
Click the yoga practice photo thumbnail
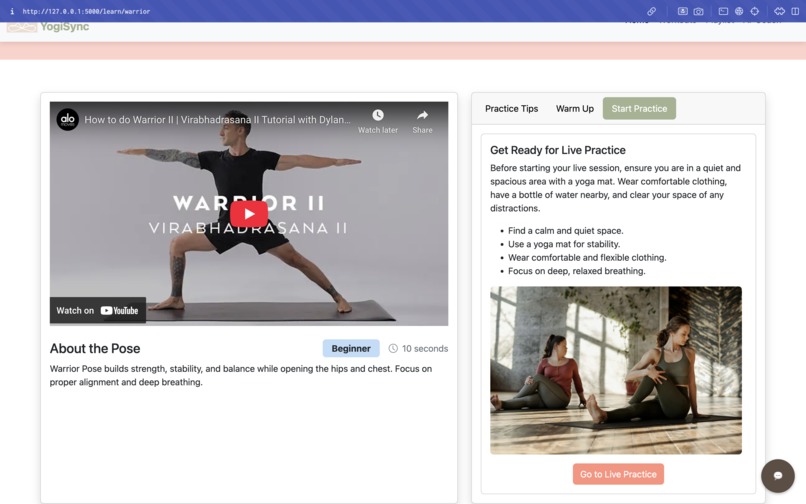[x=616, y=370]
